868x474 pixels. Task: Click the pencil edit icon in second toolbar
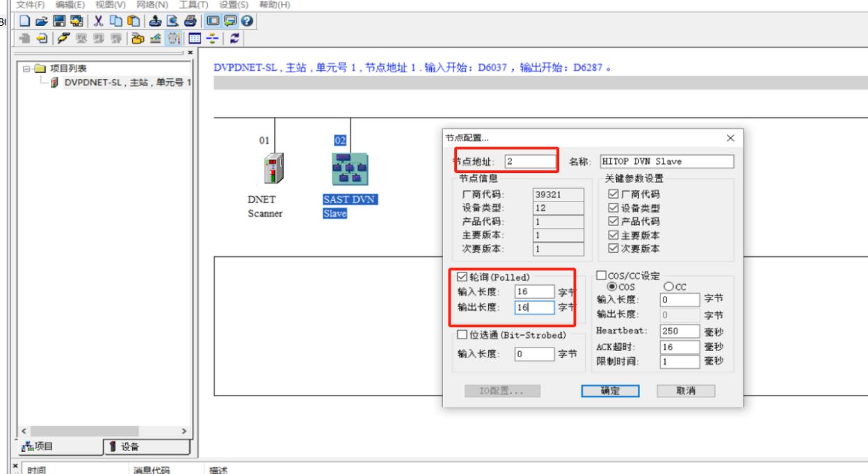[155, 38]
